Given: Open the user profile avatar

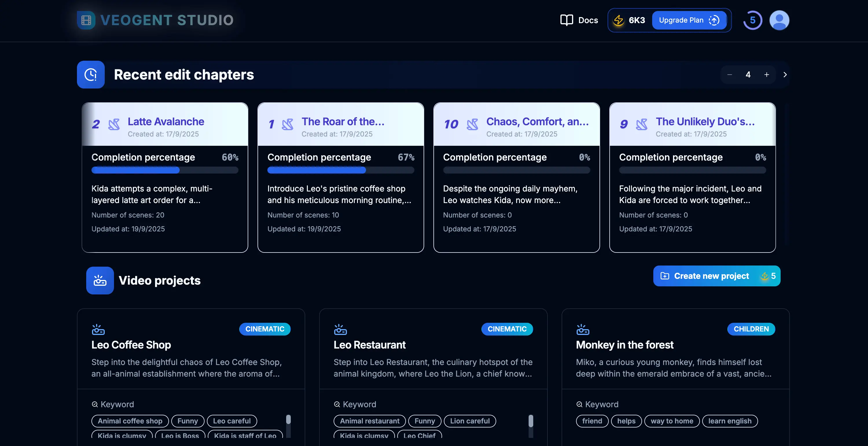Looking at the screenshot, I should 779,20.
